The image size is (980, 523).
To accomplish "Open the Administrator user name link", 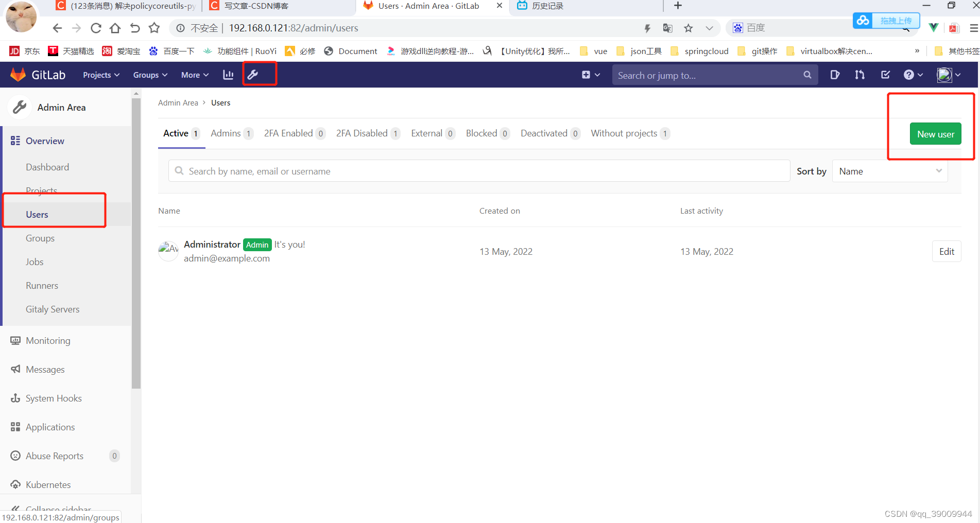I will (x=212, y=245).
